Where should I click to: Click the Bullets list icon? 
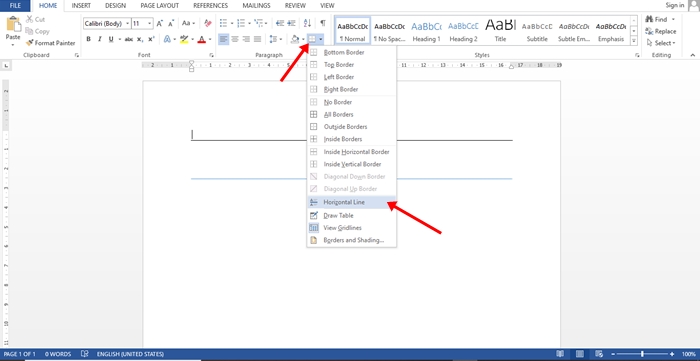pyautogui.click(x=224, y=23)
